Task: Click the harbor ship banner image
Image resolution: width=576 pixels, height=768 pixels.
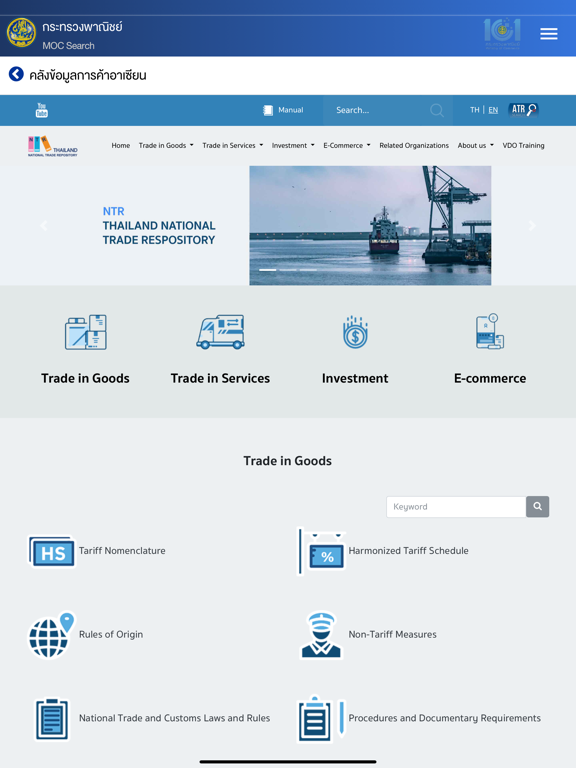Action: point(370,225)
